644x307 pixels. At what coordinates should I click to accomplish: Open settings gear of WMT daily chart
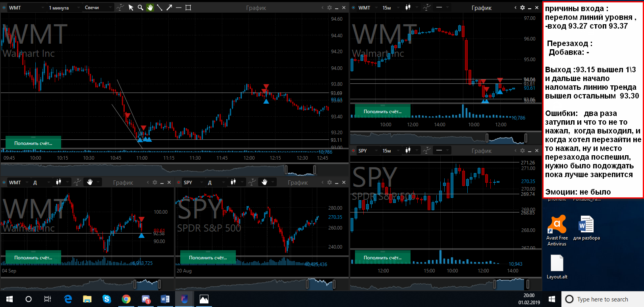coord(154,182)
